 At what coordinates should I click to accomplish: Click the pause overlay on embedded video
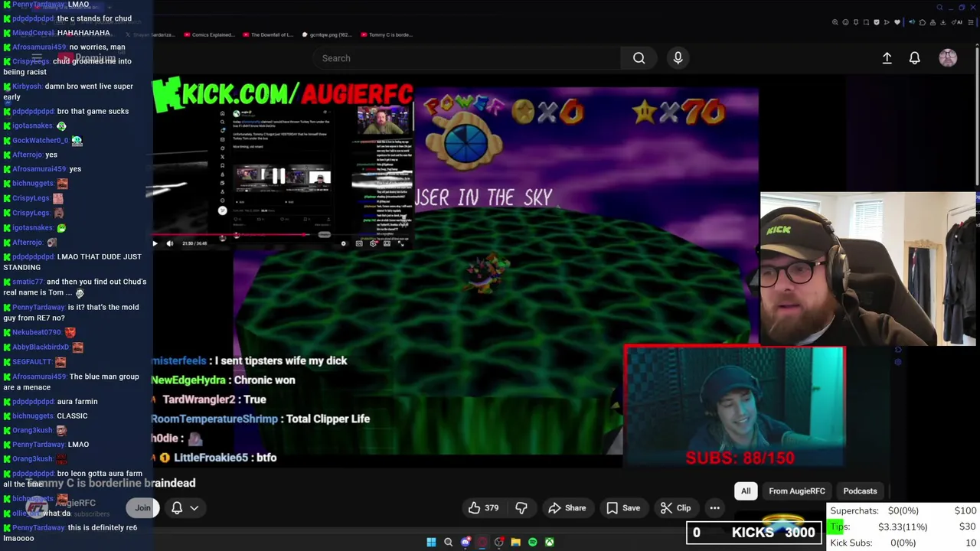(279, 177)
